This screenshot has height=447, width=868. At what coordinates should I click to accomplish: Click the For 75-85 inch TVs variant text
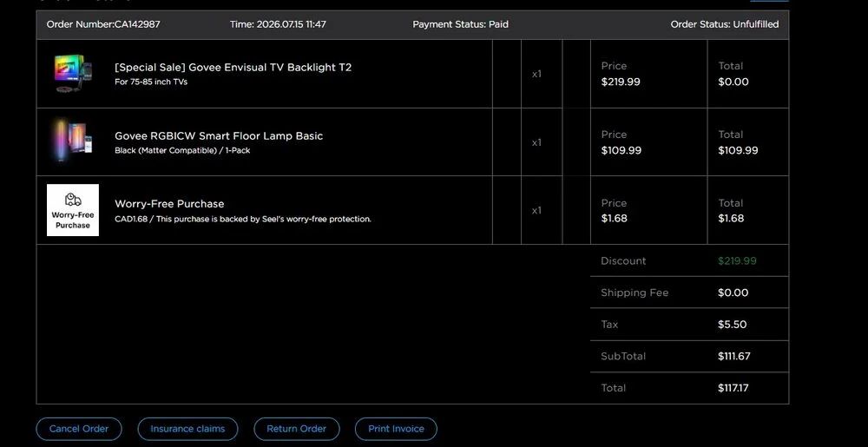[151, 82]
